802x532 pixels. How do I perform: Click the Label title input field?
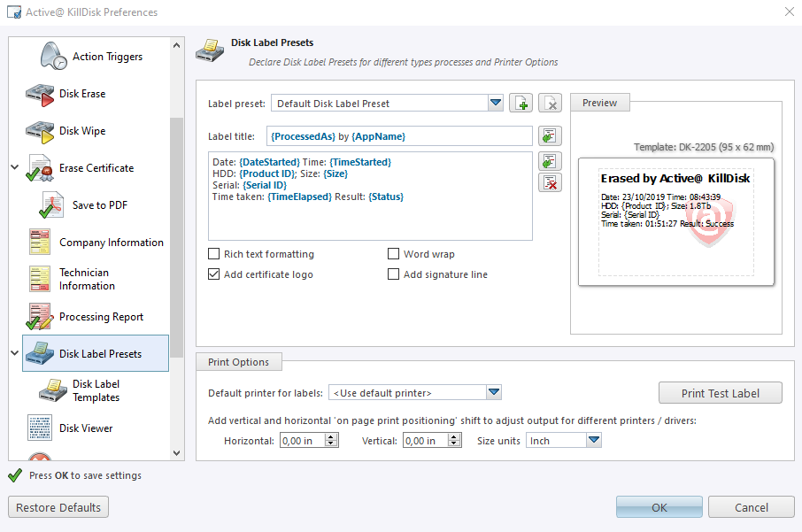pos(398,136)
